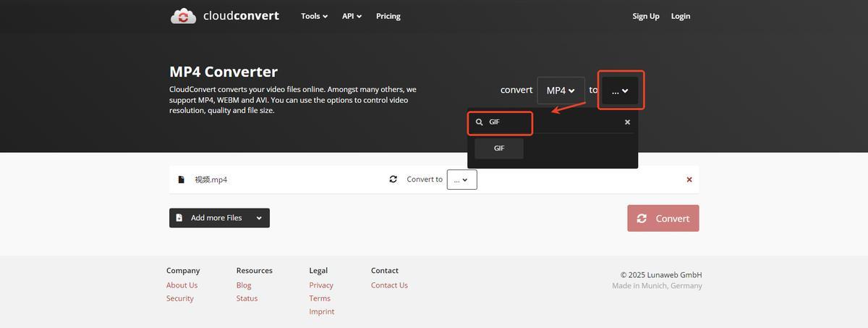Open the Privacy footer link
The width and height of the screenshot is (868, 328).
point(321,285)
